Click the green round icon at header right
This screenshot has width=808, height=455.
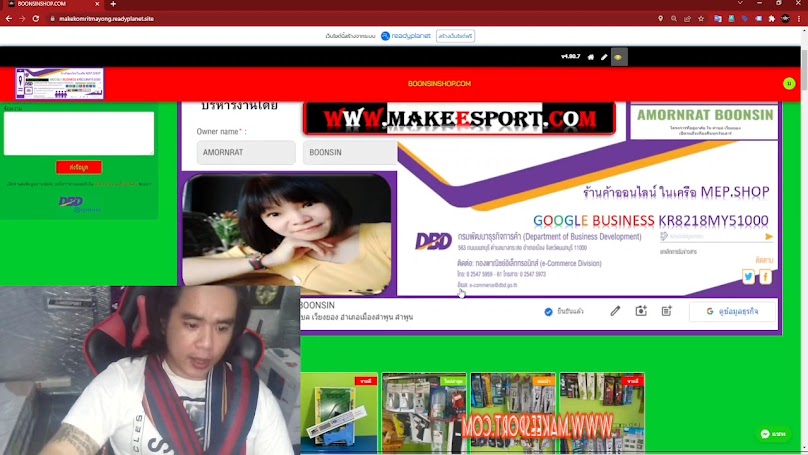point(789,83)
